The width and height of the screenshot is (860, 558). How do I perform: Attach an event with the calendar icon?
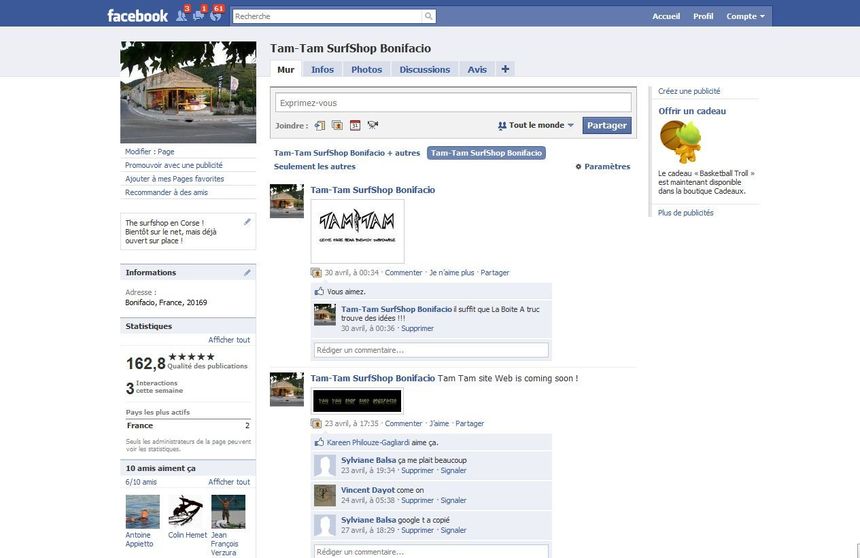[x=355, y=125]
